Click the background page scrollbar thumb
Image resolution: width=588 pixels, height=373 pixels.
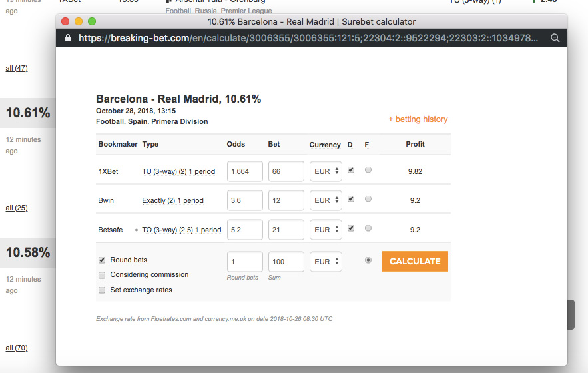(571, 314)
